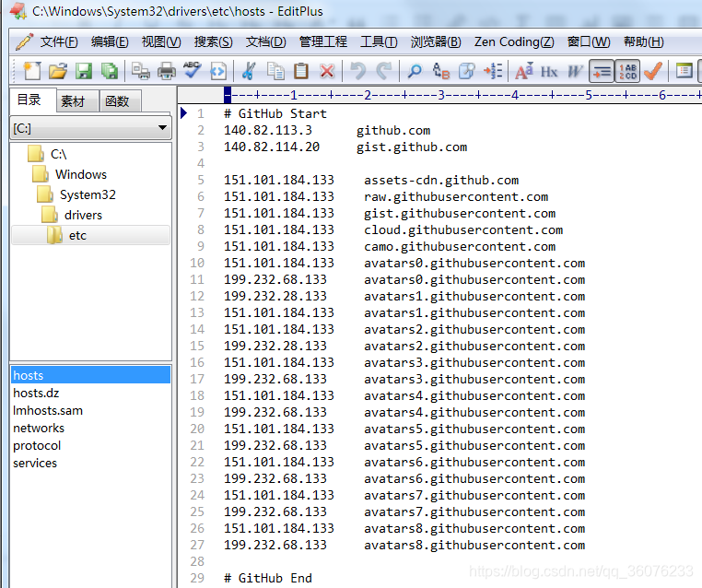Open the Zen Coding(Z) menu
Image resolution: width=702 pixels, height=588 pixels.
tap(514, 41)
